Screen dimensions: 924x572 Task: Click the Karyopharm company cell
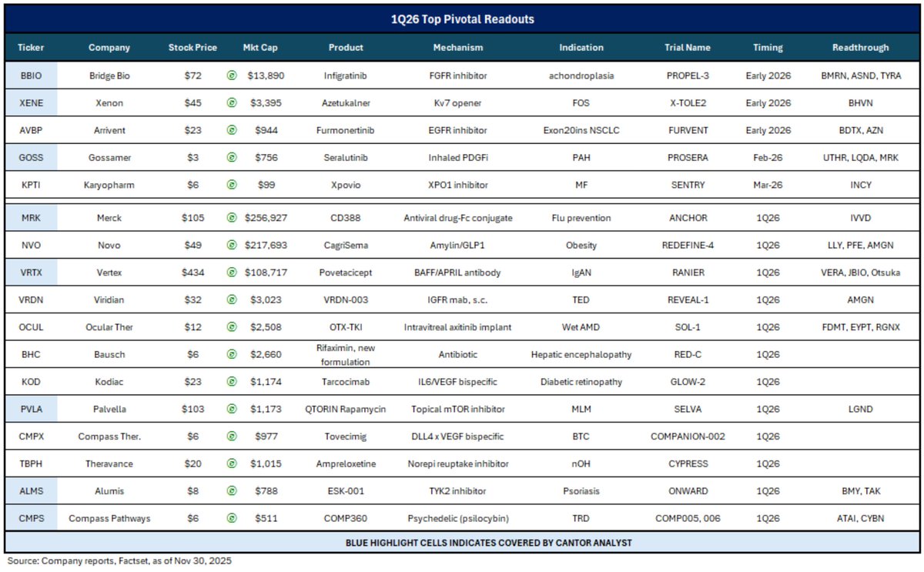click(109, 185)
